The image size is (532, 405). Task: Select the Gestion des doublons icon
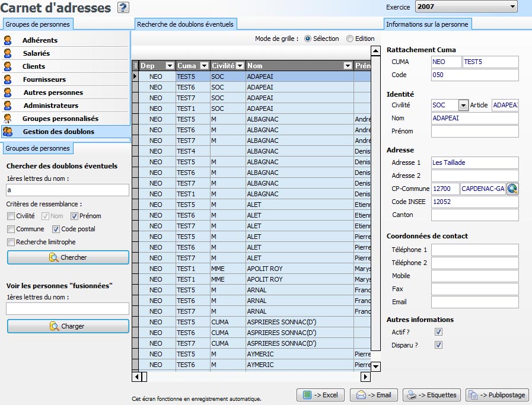pyautogui.click(x=8, y=132)
